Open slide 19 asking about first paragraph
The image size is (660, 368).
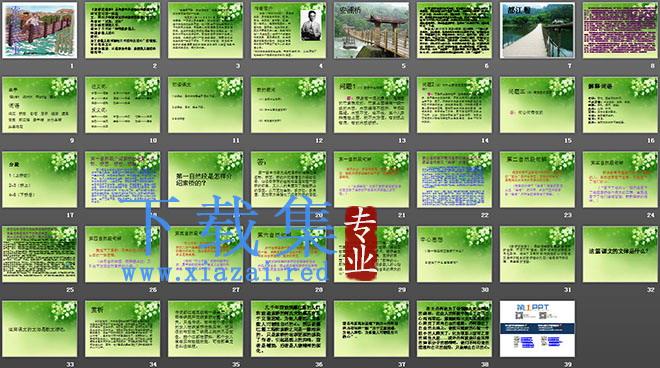tap(205, 180)
